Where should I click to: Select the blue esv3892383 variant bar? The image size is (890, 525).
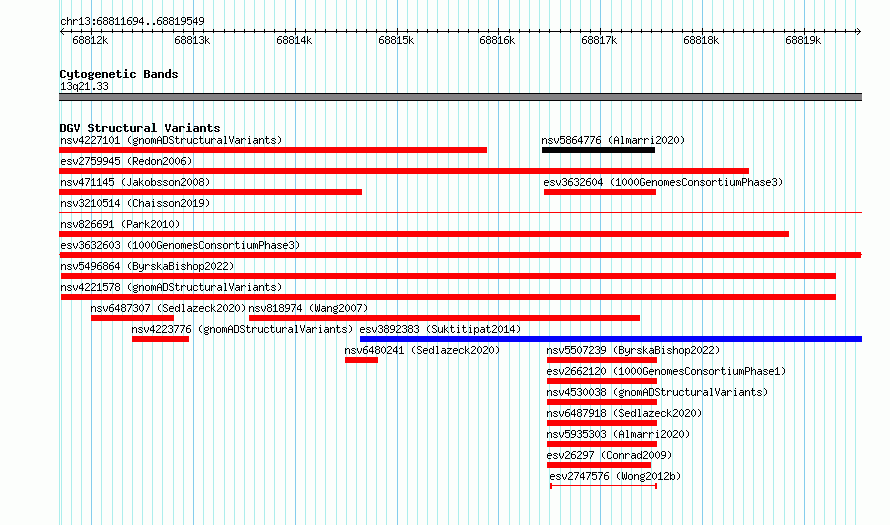pos(611,339)
